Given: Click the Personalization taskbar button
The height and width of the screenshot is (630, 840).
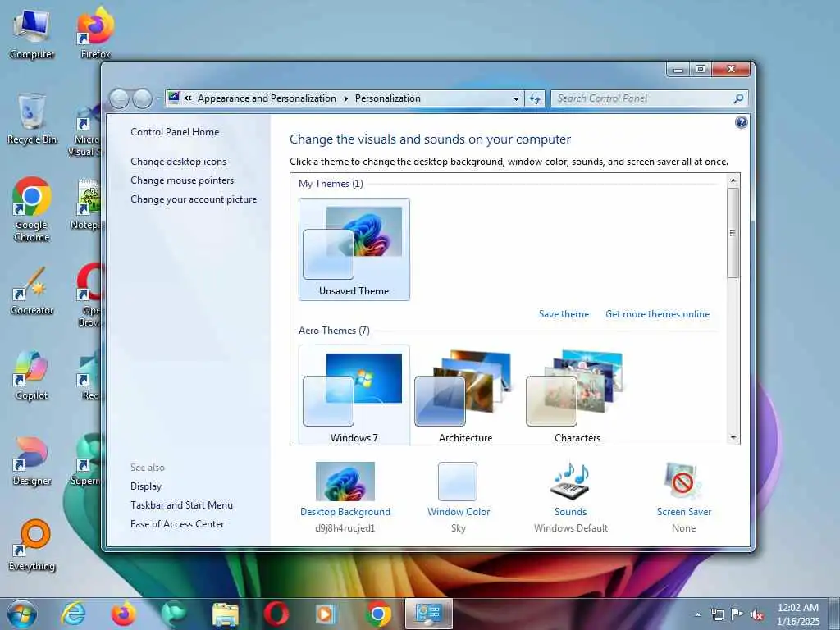Looking at the screenshot, I should (x=428, y=614).
